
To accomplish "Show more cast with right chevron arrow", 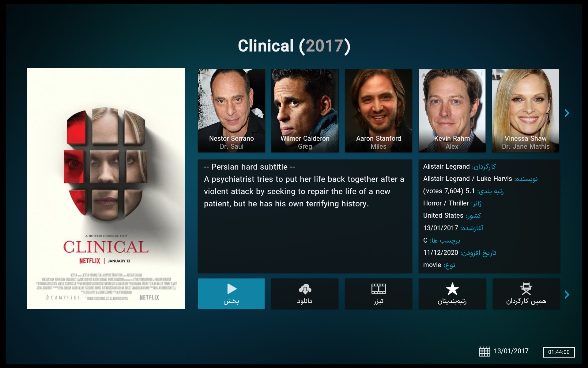I will (567, 113).
